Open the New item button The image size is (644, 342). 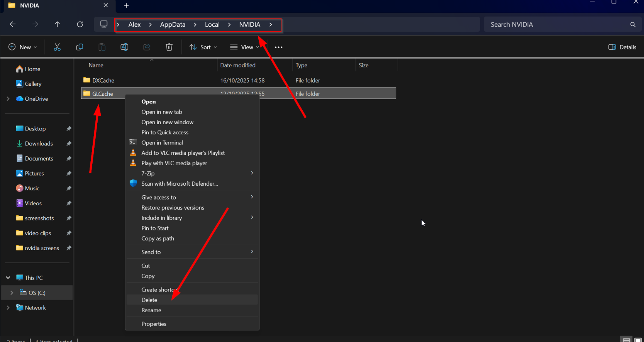(22, 47)
